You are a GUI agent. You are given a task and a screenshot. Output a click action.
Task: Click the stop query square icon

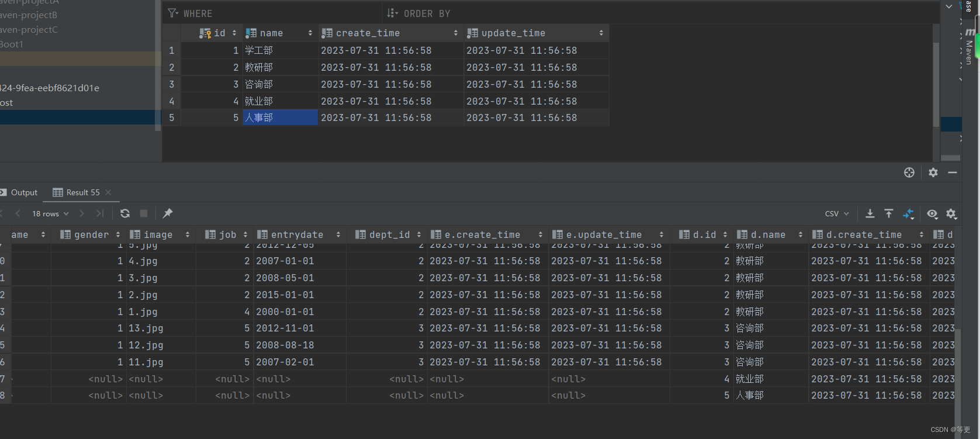pos(144,213)
